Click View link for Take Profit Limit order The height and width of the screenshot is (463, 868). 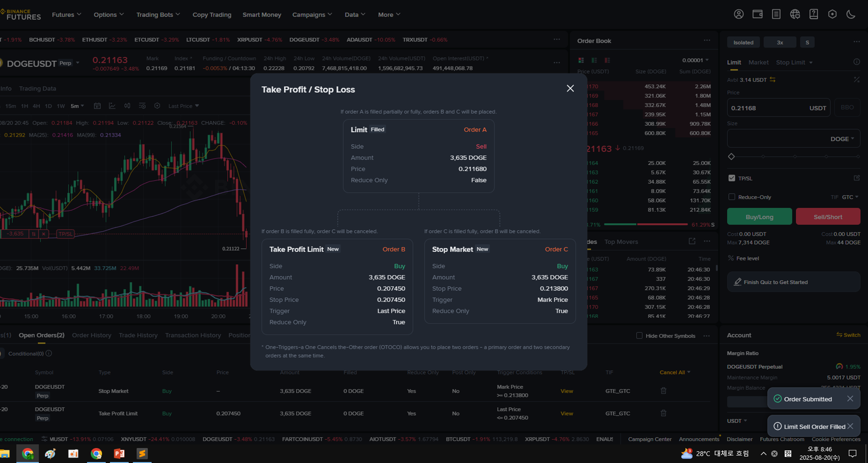click(x=566, y=413)
